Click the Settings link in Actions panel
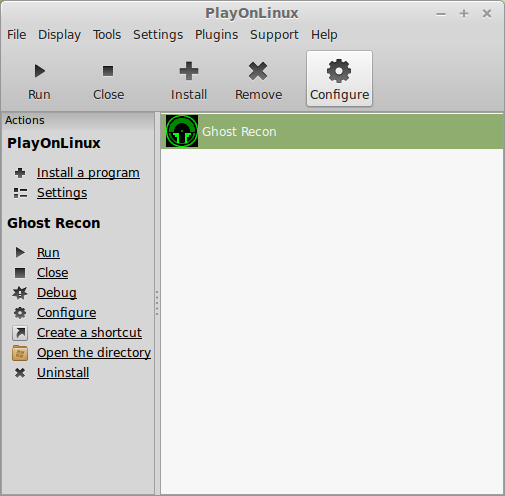The height and width of the screenshot is (496, 505). (62, 193)
